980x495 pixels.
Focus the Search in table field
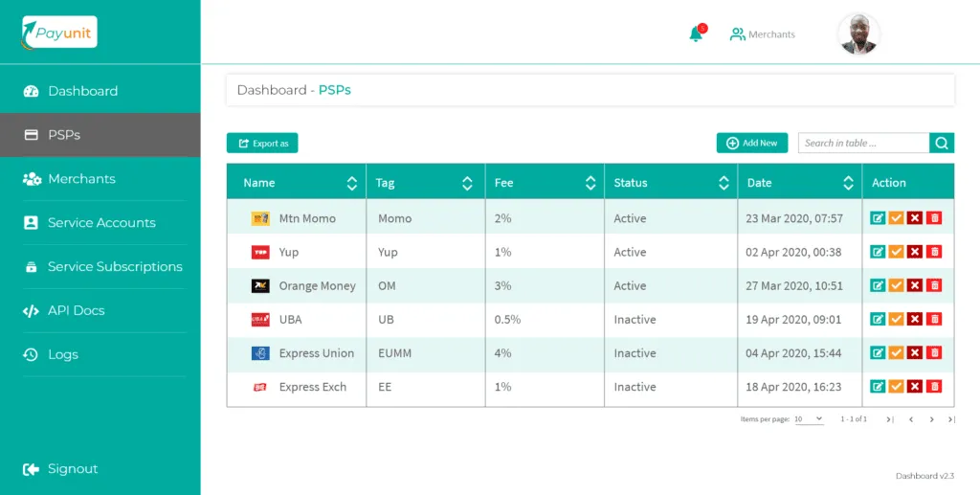(x=864, y=143)
